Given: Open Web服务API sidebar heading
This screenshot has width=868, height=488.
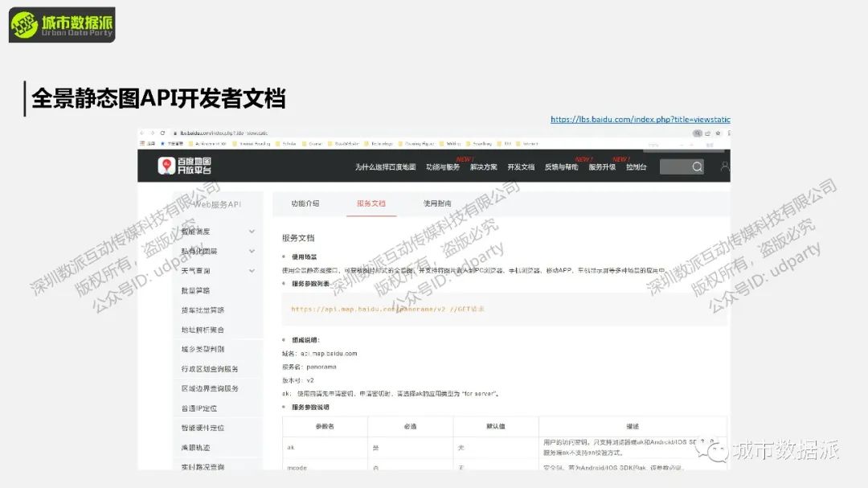Looking at the screenshot, I should coord(217,204).
